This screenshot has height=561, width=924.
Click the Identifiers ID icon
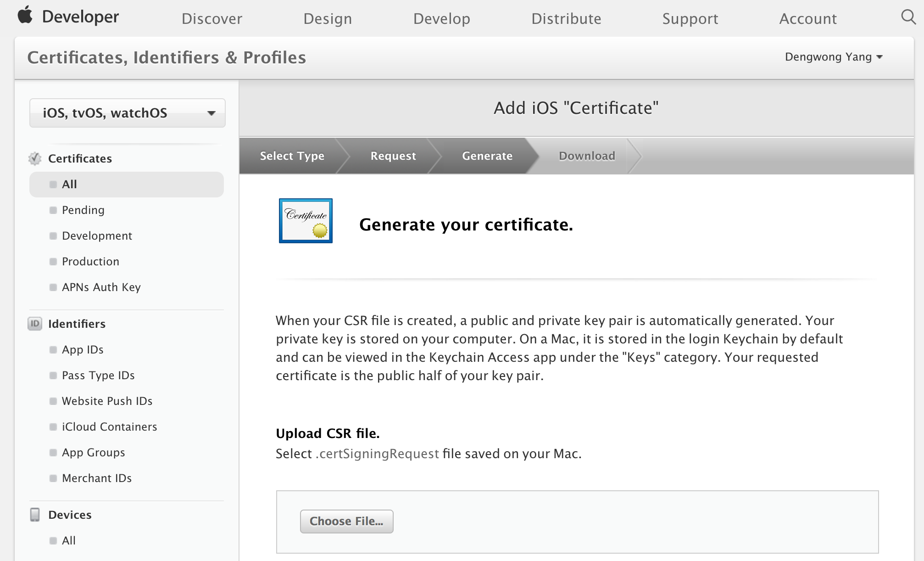35,324
